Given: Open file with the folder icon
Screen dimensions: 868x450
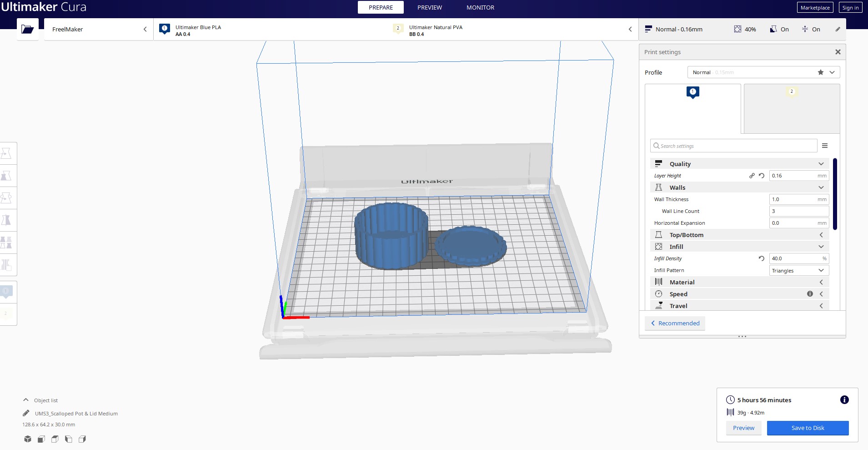Looking at the screenshot, I should (x=27, y=29).
